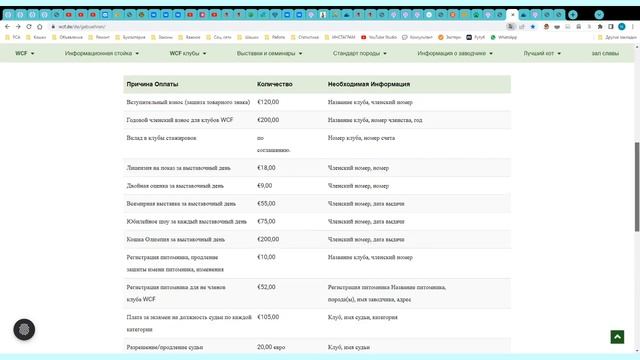Go forward to the next page
The width and height of the screenshot is (640, 360).
(x=18, y=27)
